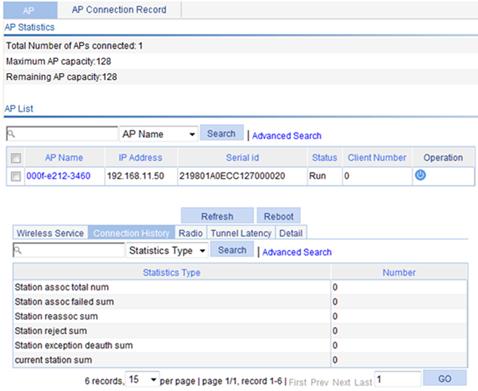Sort by the IP Address column header
This screenshot has height=391, width=478.
[x=140, y=158]
